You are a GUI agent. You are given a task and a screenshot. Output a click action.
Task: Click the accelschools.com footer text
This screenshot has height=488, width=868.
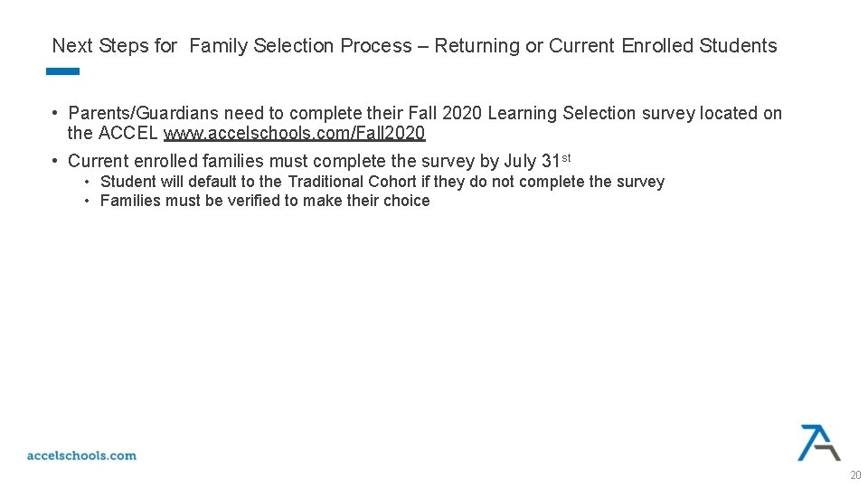tap(81, 455)
